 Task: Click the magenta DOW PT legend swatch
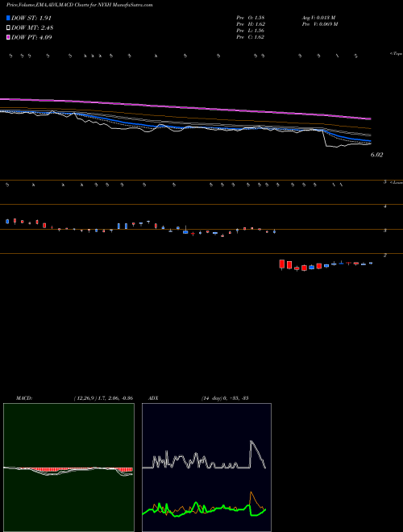(x=9, y=37)
